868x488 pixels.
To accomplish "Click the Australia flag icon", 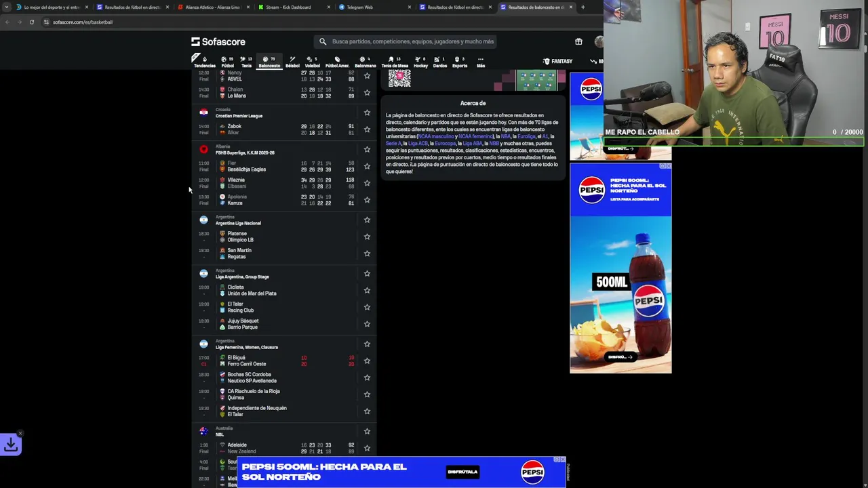I will click(203, 431).
